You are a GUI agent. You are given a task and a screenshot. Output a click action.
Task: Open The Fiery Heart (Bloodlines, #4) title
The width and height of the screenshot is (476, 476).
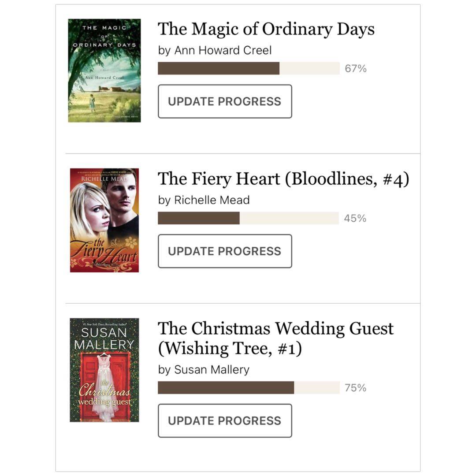[x=283, y=179]
